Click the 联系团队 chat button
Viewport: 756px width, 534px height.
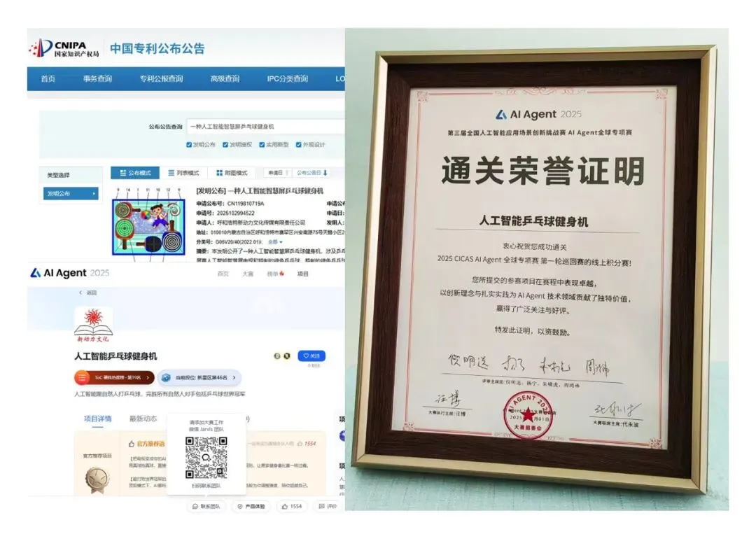point(206,507)
